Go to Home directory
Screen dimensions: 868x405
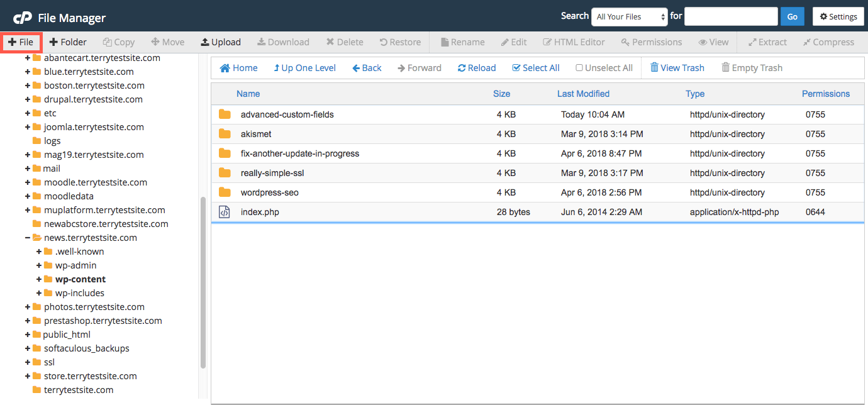click(238, 68)
